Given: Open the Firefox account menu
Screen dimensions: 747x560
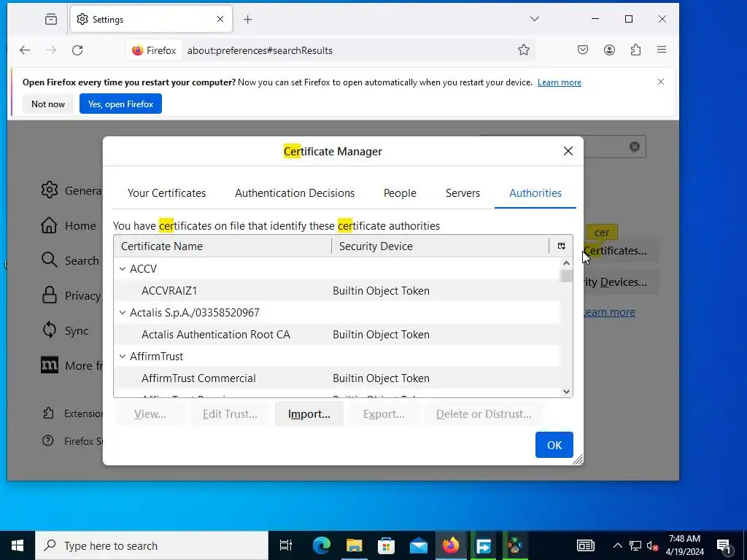Looking at the screenshot, I should 609,50.
